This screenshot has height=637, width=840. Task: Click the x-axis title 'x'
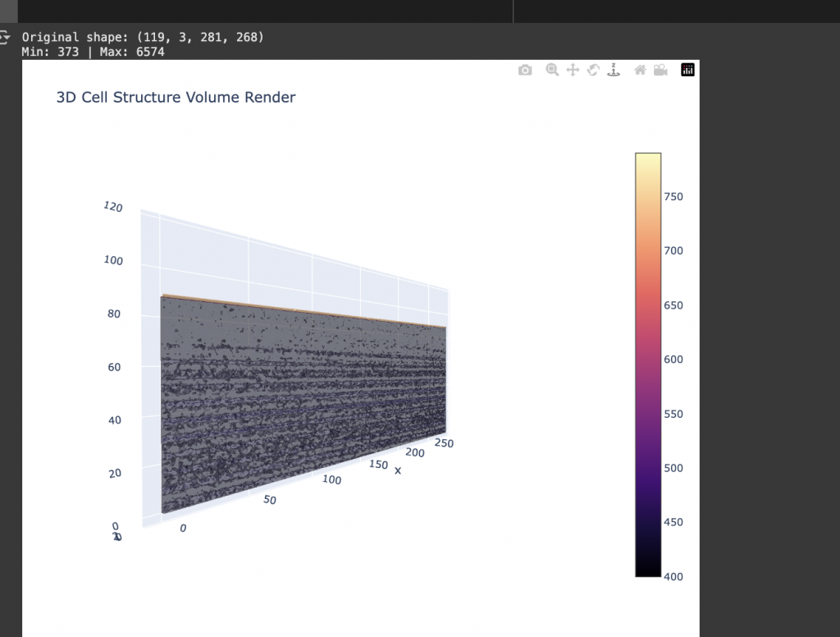(398, 471)
